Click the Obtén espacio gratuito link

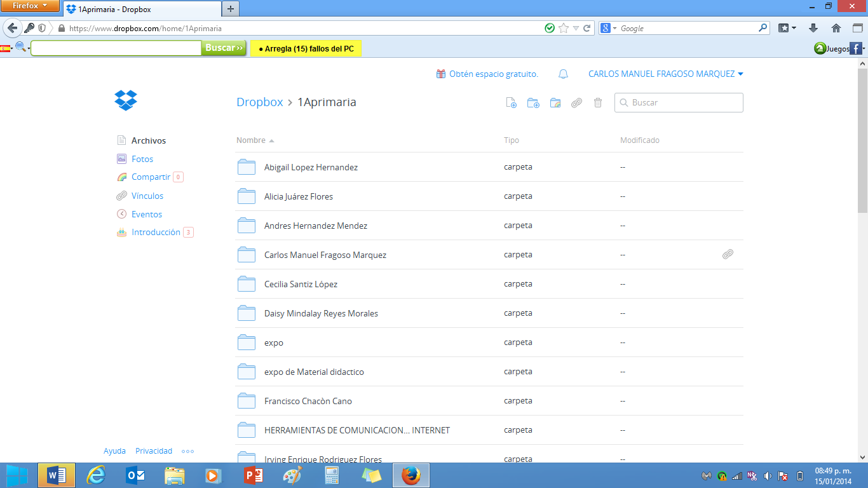493,74
